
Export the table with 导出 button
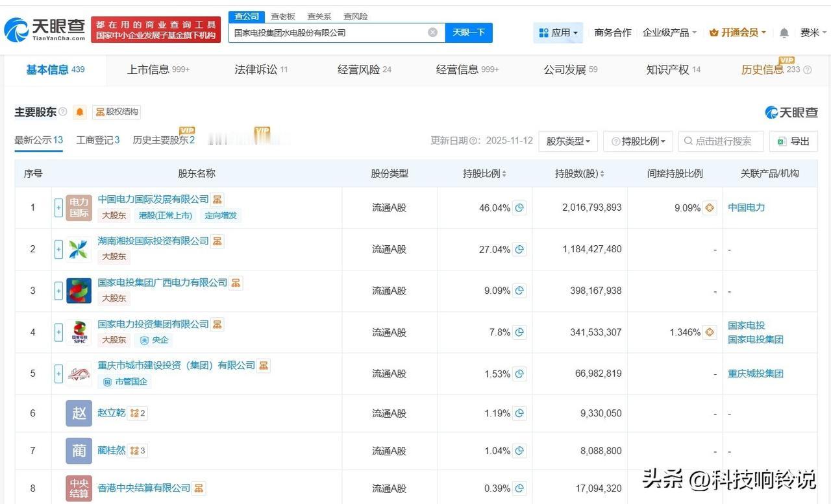[x=793, y=141]
